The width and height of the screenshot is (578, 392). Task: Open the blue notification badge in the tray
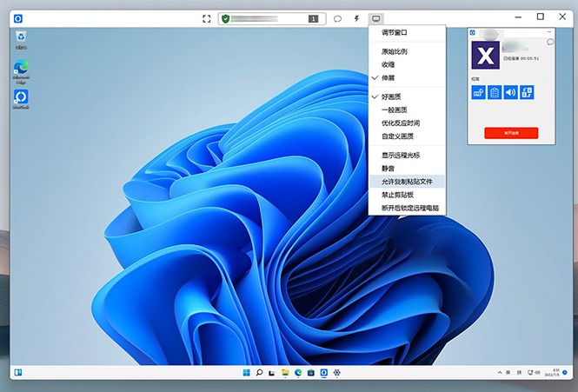click(565, 373)
